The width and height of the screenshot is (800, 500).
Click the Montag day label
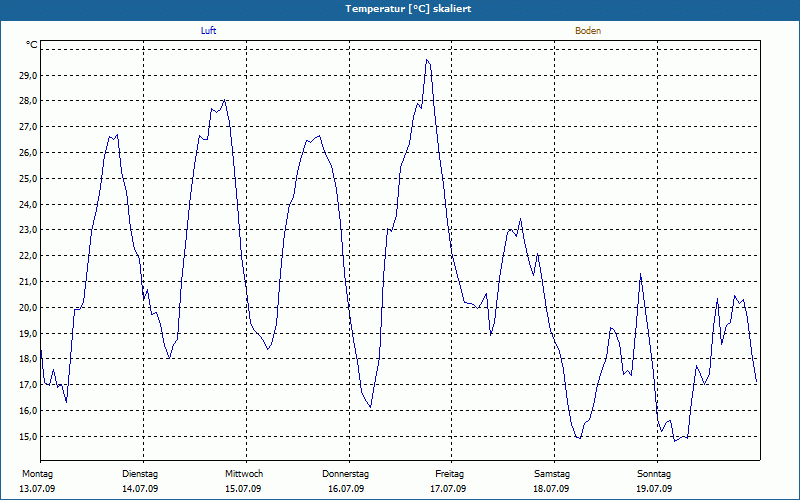(x=37, y=474)
